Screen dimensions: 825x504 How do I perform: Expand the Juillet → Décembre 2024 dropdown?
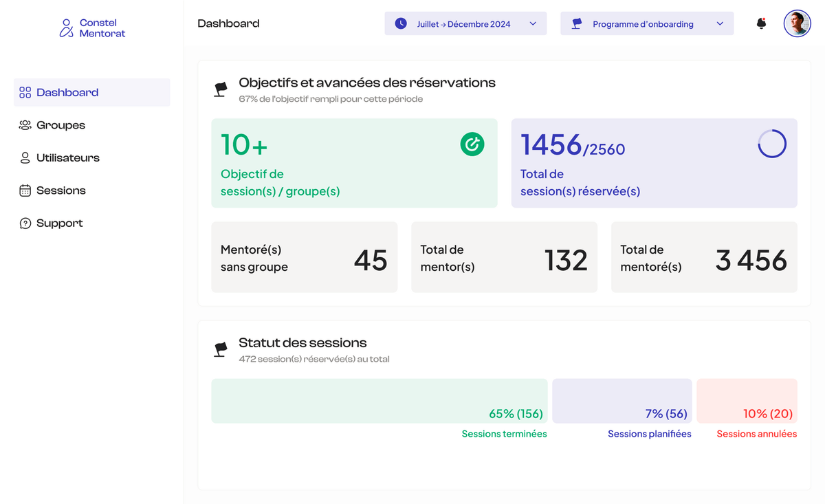click(x=465, y=23)
